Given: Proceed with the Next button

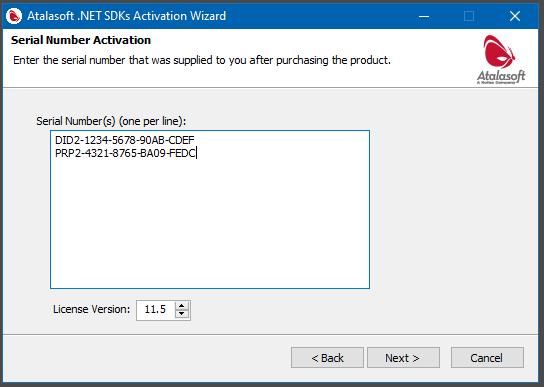Looking at the screenshot, I should pos(403,357).
